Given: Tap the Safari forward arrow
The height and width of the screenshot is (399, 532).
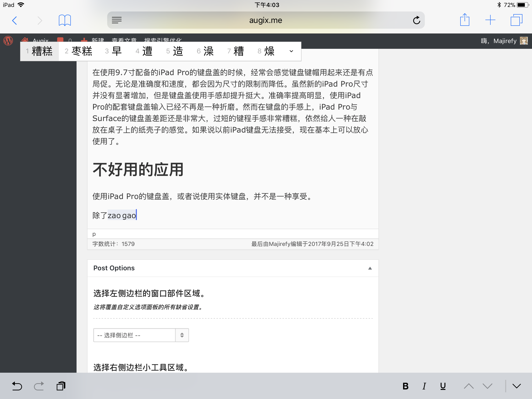Looking at the screenshot, I should tap(40, 20).
